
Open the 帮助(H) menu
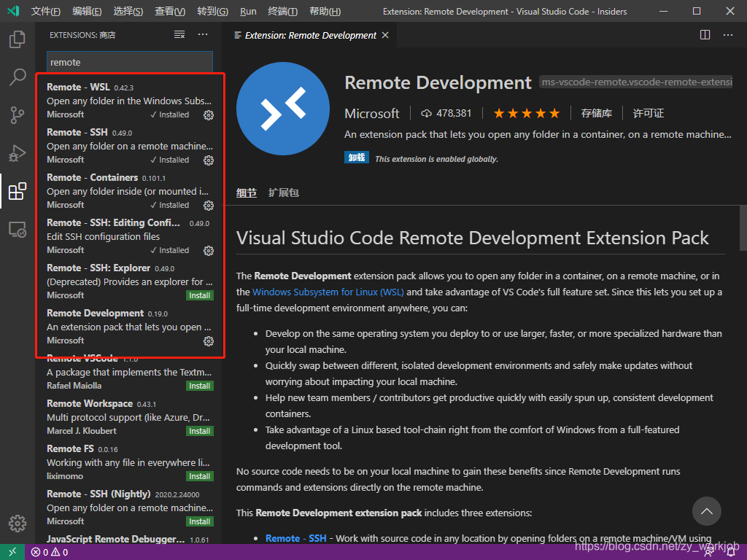(x=325, y=11)
